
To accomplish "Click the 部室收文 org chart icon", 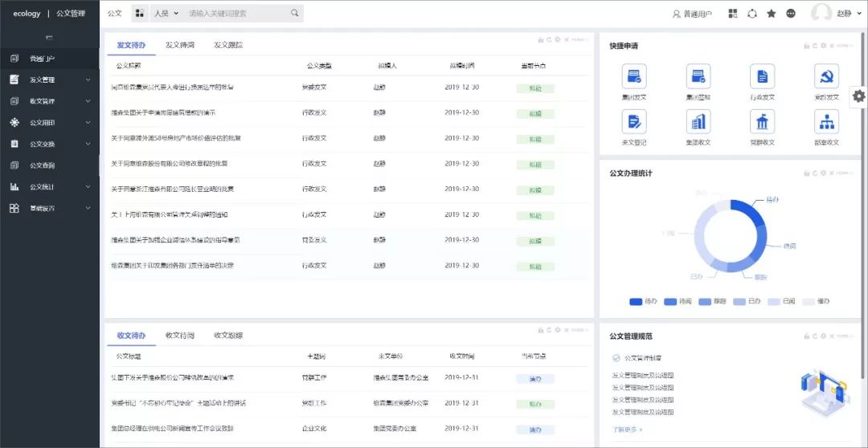I will point(826,122).
